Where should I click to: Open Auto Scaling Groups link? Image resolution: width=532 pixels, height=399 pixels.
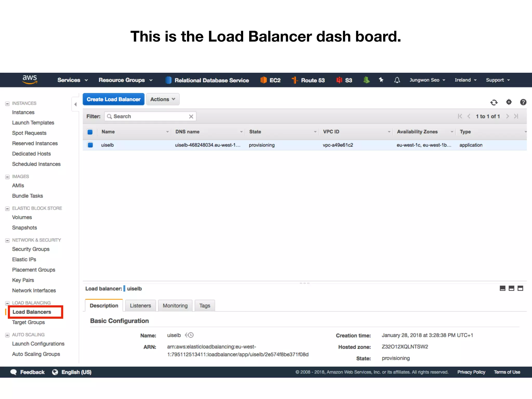click(36, 354)
